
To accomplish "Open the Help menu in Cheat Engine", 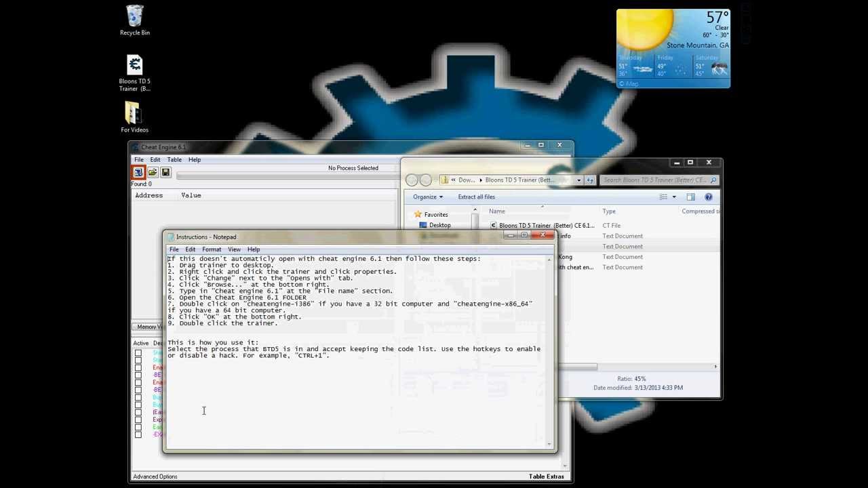I will pos(195,160).
